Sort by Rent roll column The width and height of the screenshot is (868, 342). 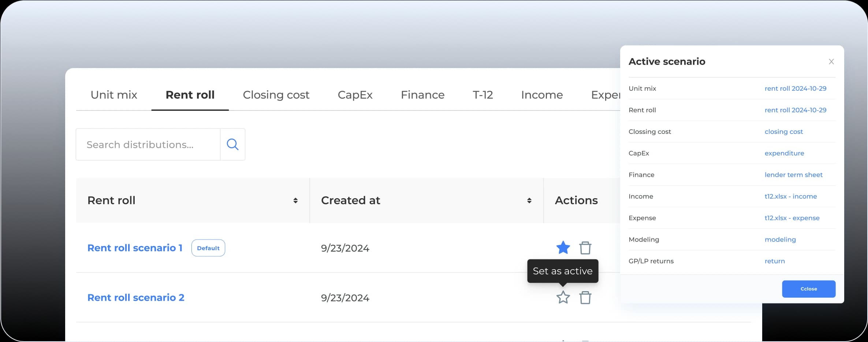[x=295, y=200]
